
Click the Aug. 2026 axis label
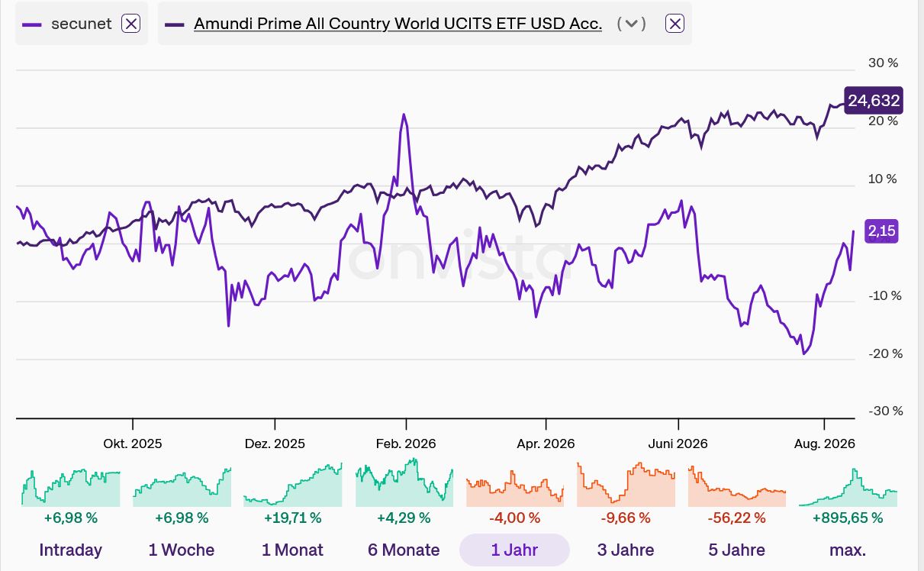(824, 444)
